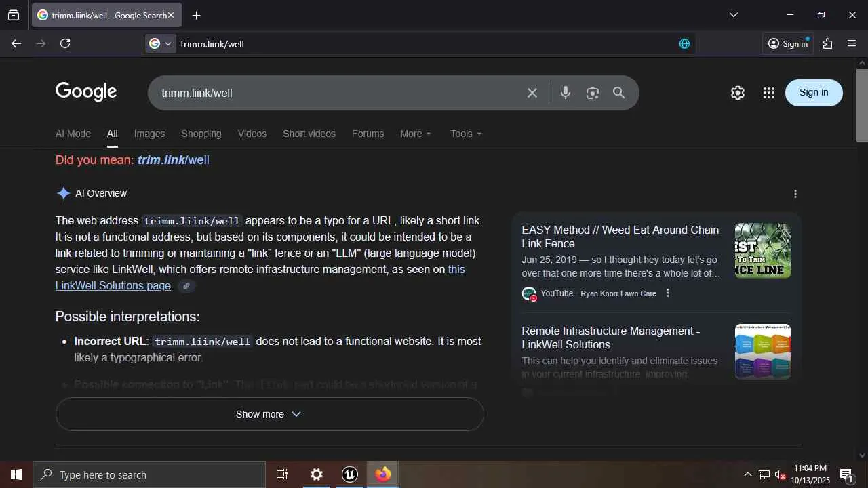Click the LinkWell Solutions result thumbnail
868x488 pixels.
point(763,352)
